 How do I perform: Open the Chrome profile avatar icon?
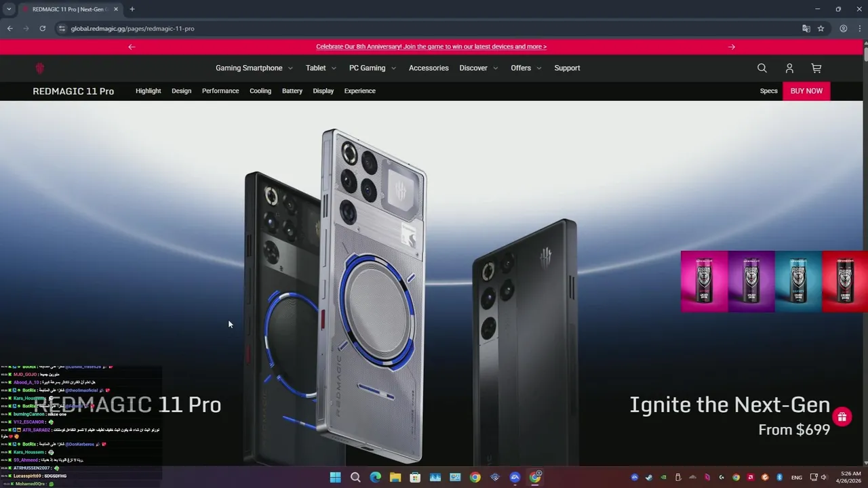844,28
